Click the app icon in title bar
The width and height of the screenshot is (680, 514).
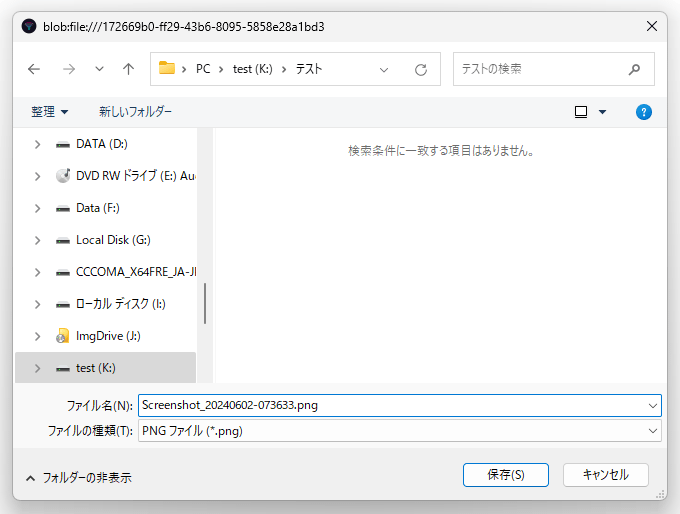pos(29,26)
